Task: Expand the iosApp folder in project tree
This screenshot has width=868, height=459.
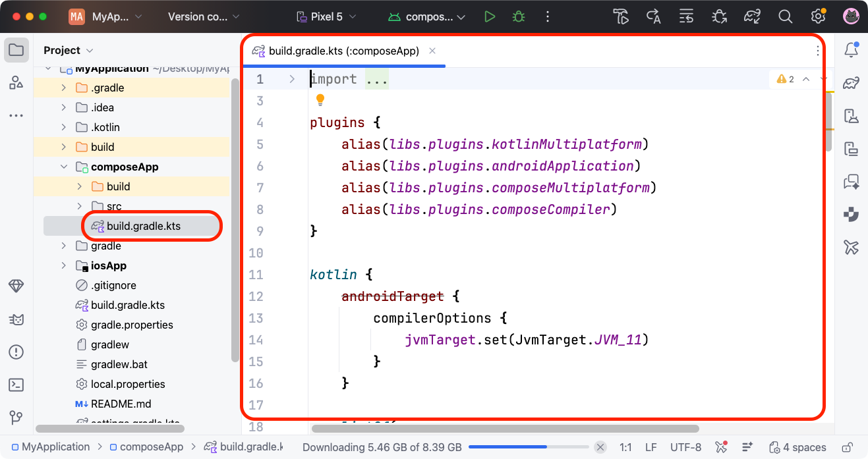Action: click(x=64, y=265)
